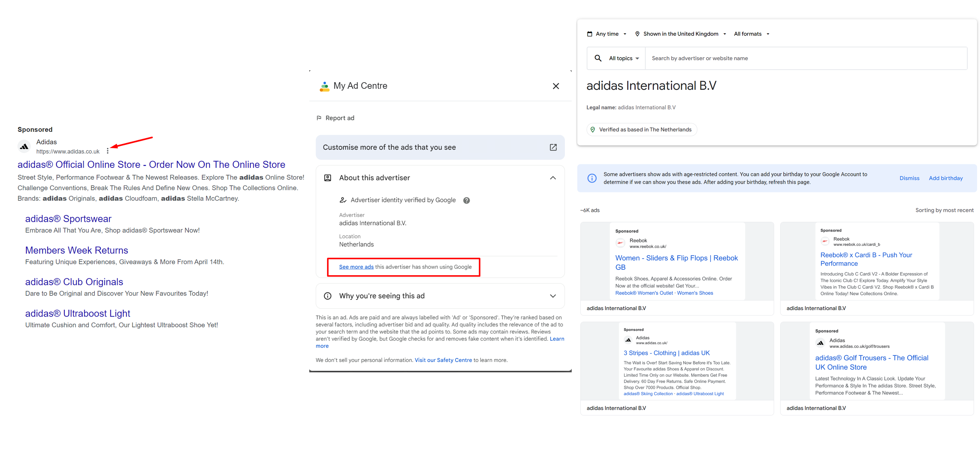Click the calendar icon beside Any time
The image size is (980, 467).
pos(590,34)
